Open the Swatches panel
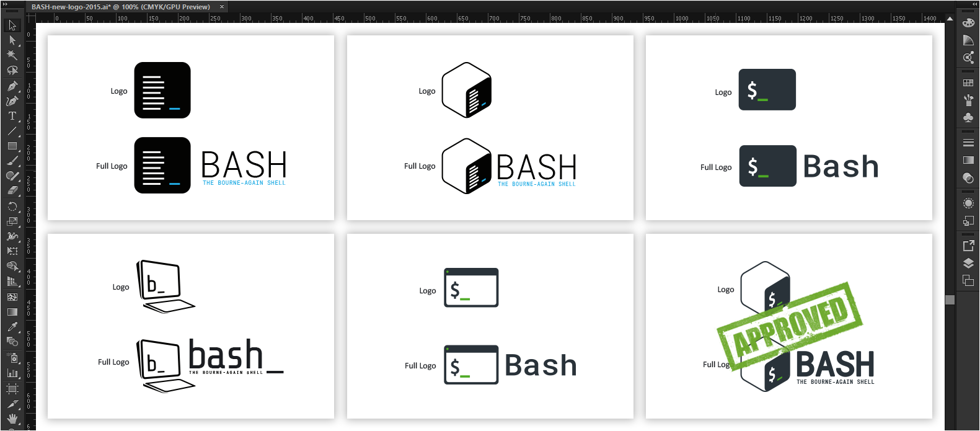The height and width of the screenshot is (431, 980). 968,82
